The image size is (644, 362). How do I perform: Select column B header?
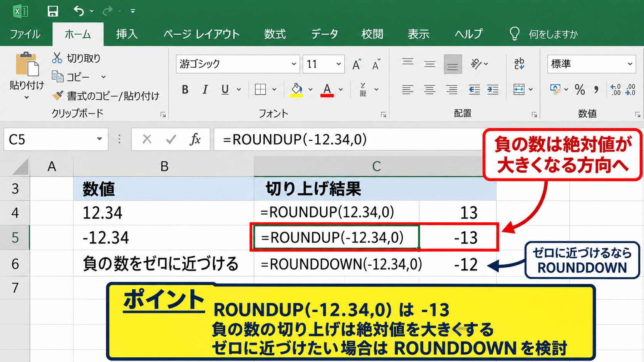(164, 166)
